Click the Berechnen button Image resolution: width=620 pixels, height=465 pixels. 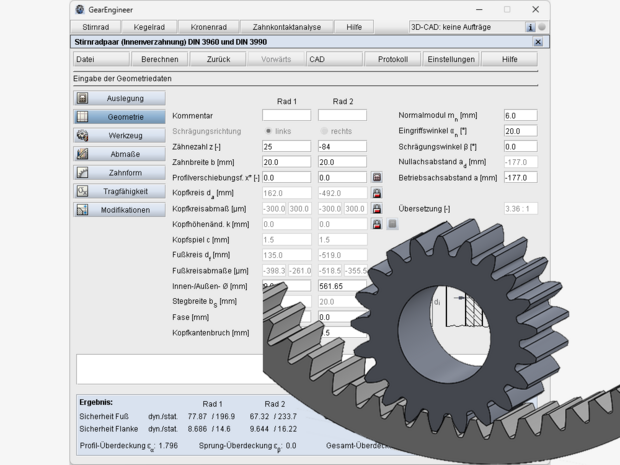pyautogui.click(x=160, y=59)
